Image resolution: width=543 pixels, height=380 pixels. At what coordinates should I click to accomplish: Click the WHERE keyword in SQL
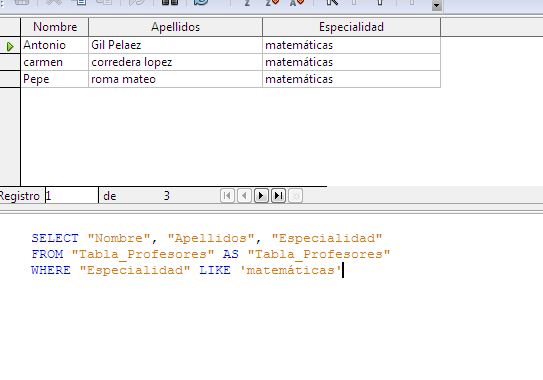click(51, 270)
